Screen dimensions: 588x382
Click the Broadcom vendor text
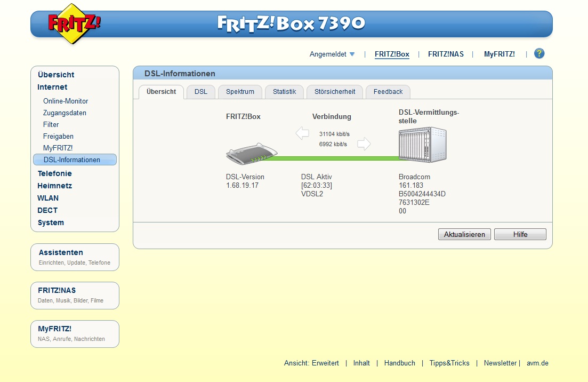[414, 177]
